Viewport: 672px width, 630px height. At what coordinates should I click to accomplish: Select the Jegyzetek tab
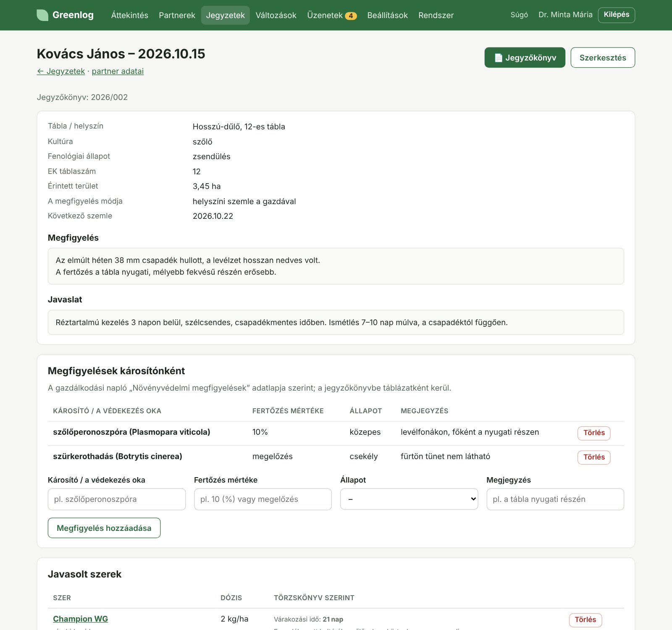click(x=225, y=15)
